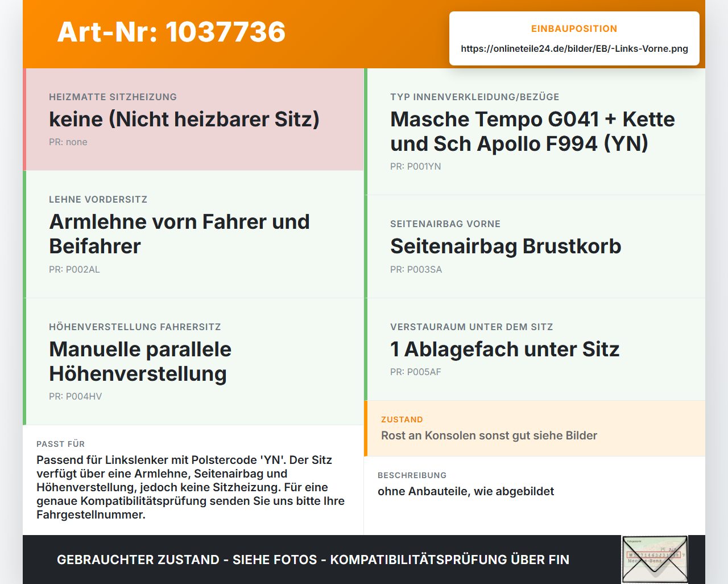Click the PR: P002AL code
This screenshot has width=728, height=584.
pos(75,269)
